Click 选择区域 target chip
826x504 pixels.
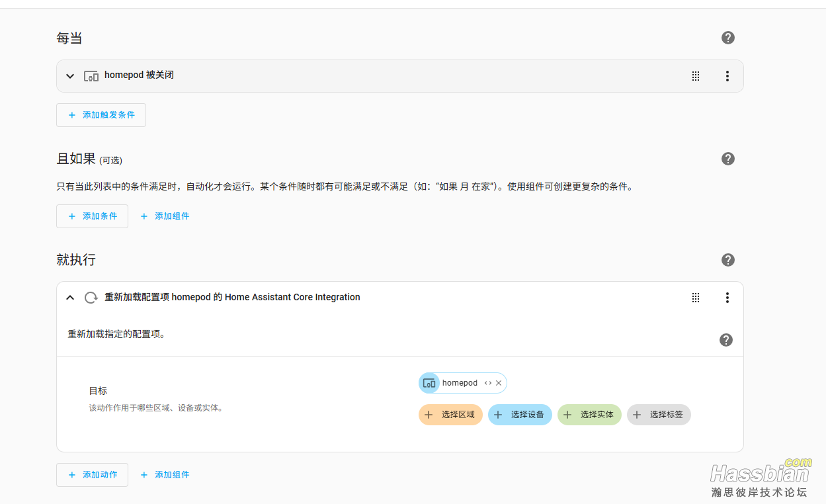450,415
